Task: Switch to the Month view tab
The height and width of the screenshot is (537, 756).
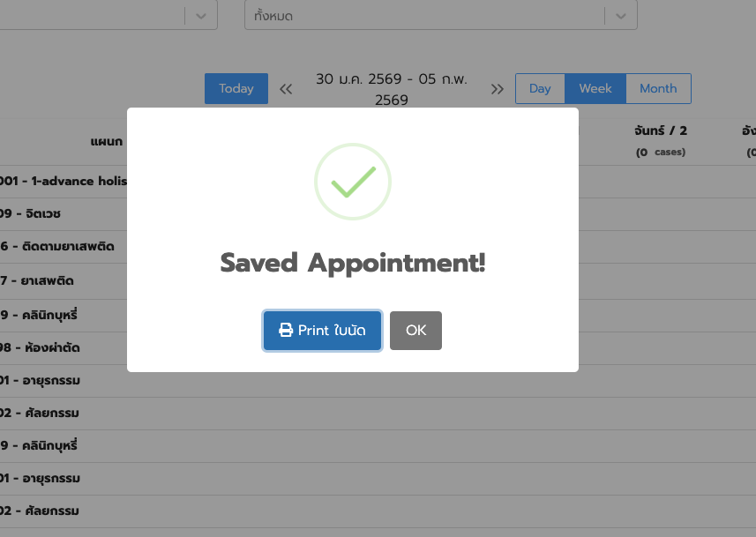Action: (658, 89)
